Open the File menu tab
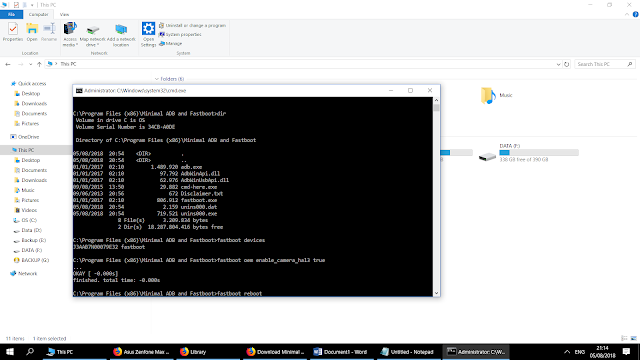Viewport: 640px width, 360px height. click(11, 14)
